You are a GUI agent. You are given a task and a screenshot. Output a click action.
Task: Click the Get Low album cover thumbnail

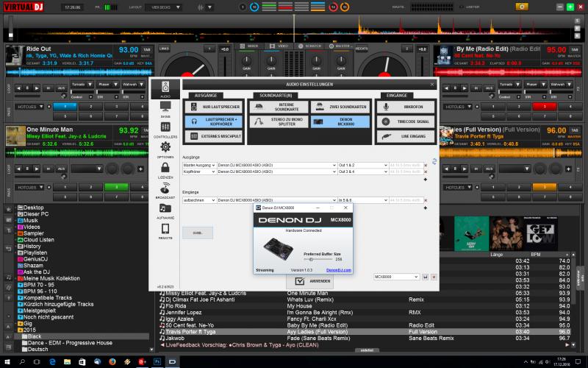(540, 233)
